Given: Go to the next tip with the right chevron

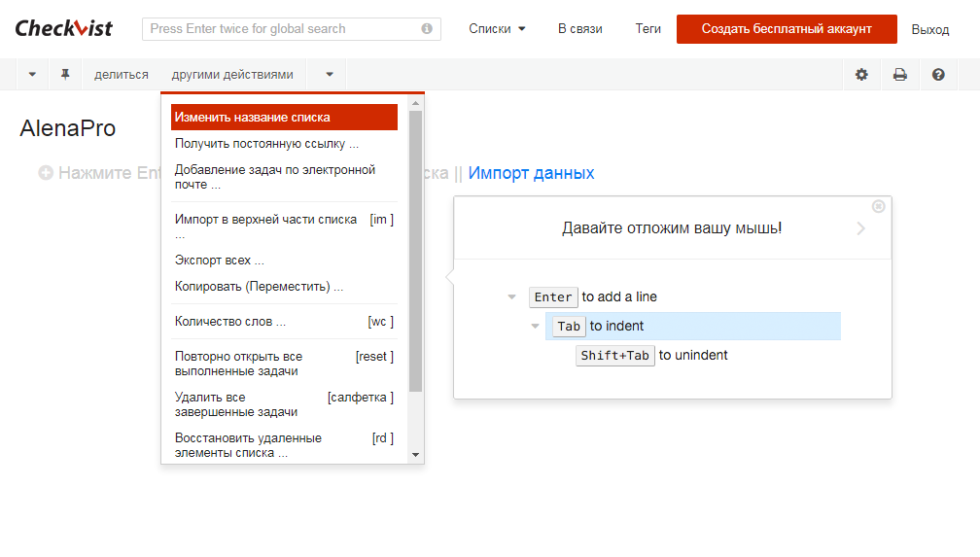Looking at the screenshot, I should point(860,228).
